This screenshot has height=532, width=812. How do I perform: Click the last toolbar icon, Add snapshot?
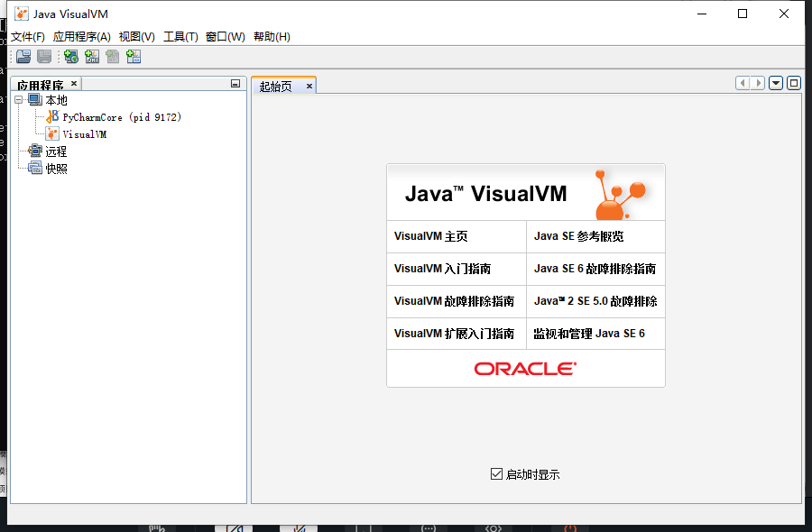[134, 57]
